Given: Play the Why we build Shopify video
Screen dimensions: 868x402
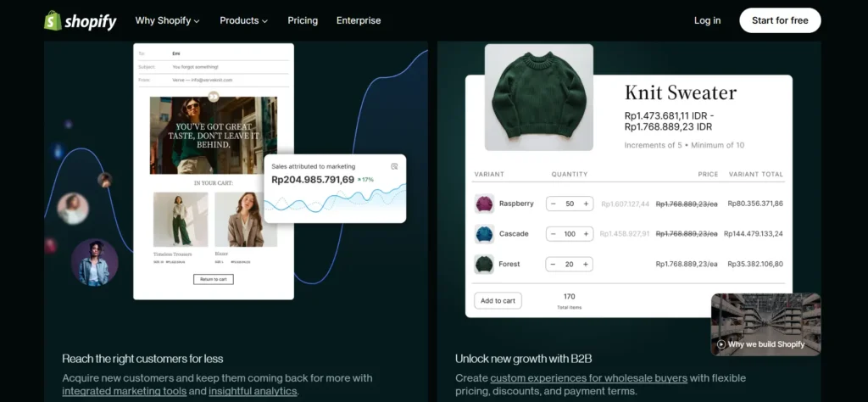Looking at the screenshot, I should click(765, 324).
